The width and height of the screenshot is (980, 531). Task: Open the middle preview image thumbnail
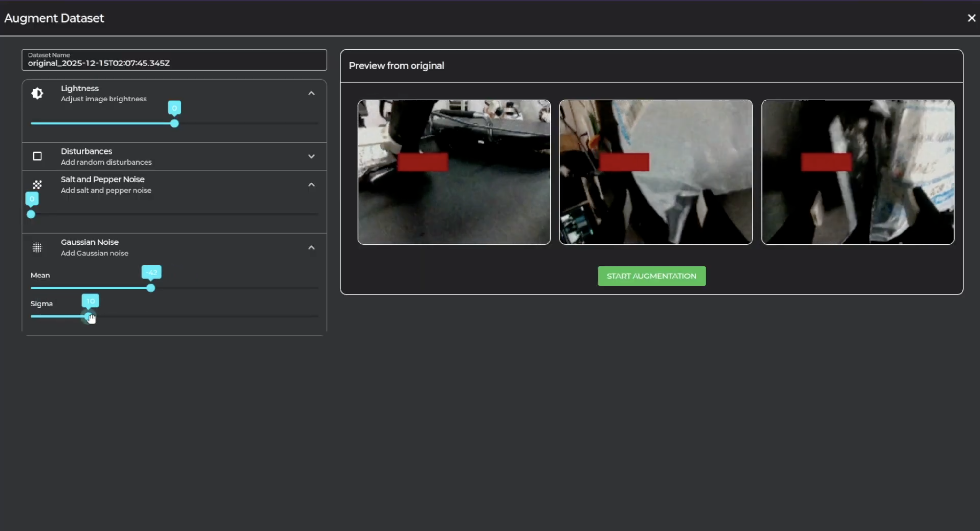[x=656, y=172]
